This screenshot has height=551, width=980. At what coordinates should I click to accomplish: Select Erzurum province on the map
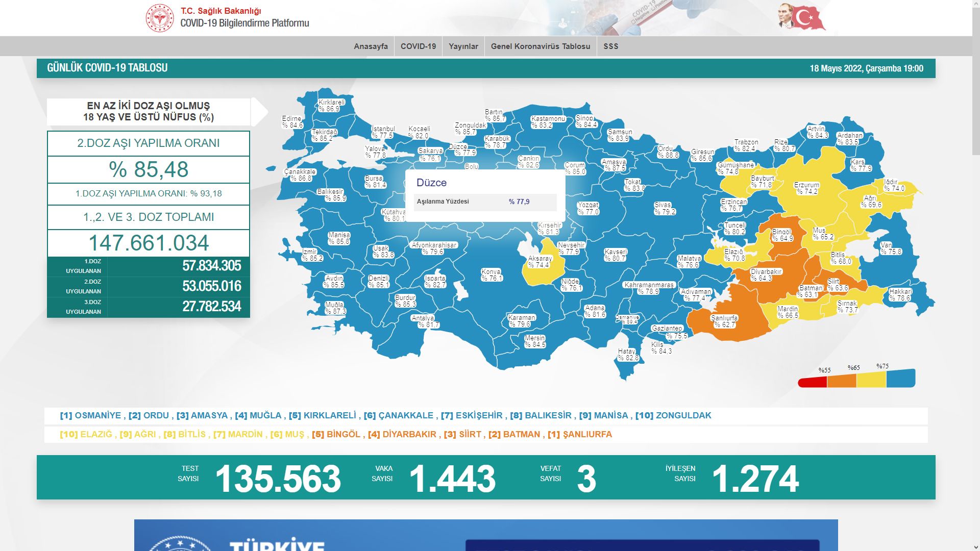[x=807, y=188]
